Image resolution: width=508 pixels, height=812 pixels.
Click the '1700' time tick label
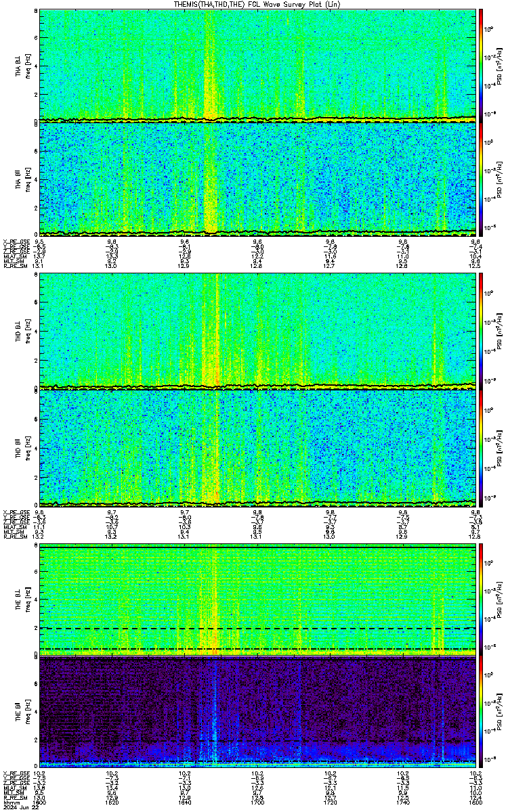tap(257, 803)
